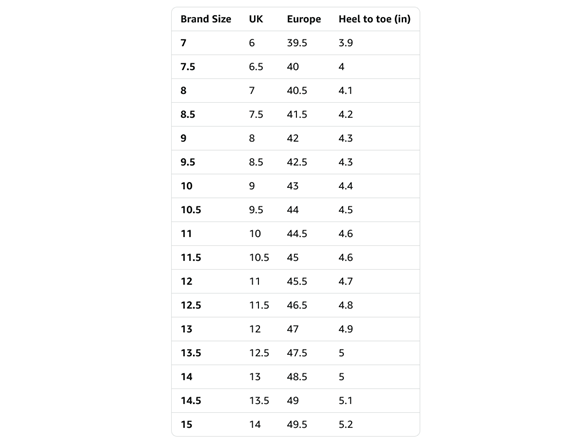Click Europe size 46.5 cell
The image size is (588, 441).
pos(297,305)
